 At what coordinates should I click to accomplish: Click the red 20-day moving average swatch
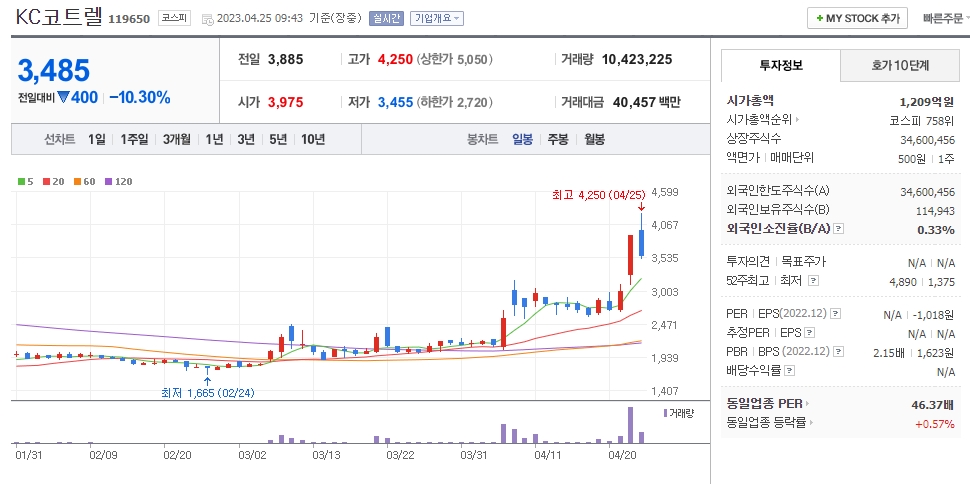click(x=46, y=182)
